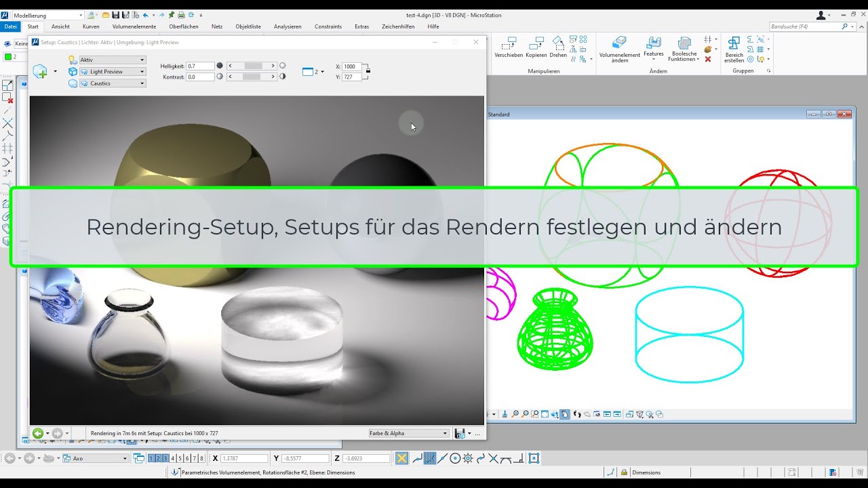868x488 pixels.
Task: Click the Helligkeit slider bar
Action: (x=252, y=66)
